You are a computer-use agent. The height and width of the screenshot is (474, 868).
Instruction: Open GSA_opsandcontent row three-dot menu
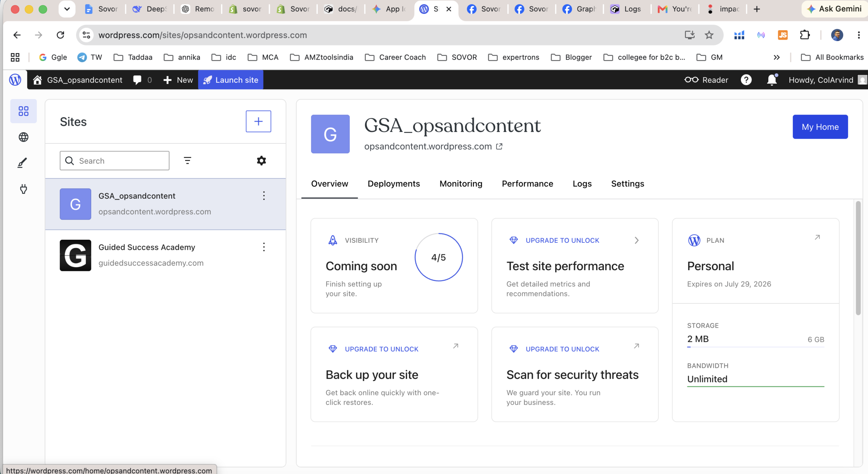tap(264, 196)
